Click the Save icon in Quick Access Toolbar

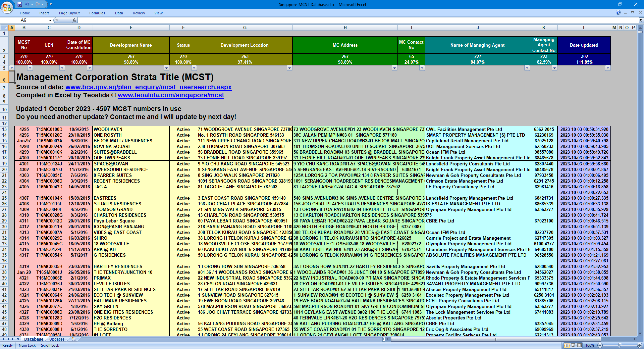click(x=20, y=4)
